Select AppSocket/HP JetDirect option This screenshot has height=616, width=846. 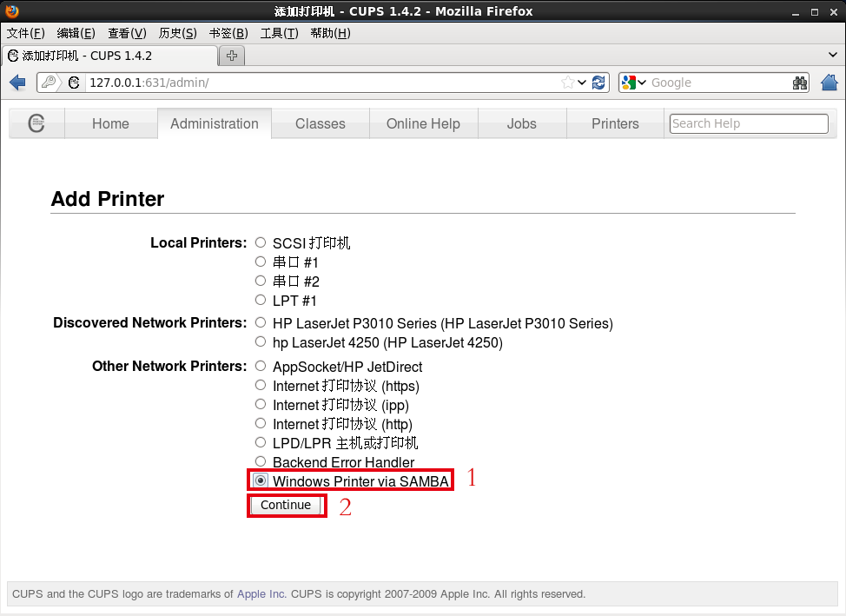click(261, 366)
